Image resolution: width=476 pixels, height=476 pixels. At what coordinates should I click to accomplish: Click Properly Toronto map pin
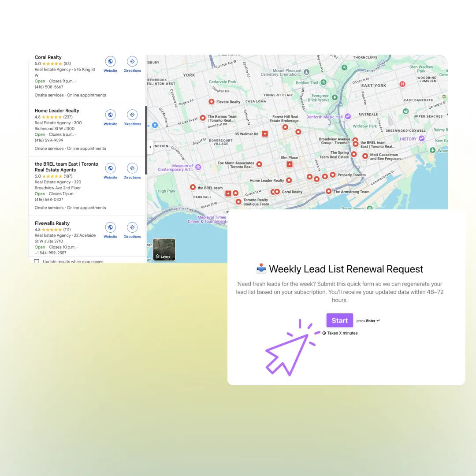click(x=333, y=175)
